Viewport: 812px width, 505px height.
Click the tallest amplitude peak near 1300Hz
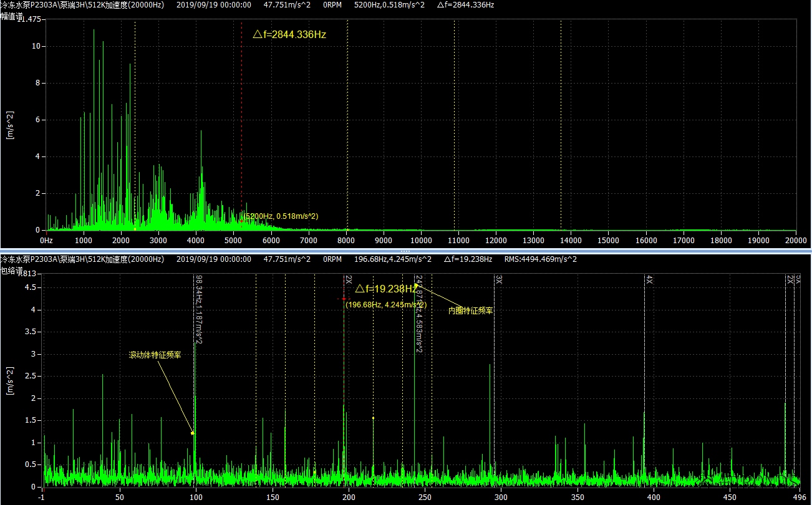pos(94,31)
